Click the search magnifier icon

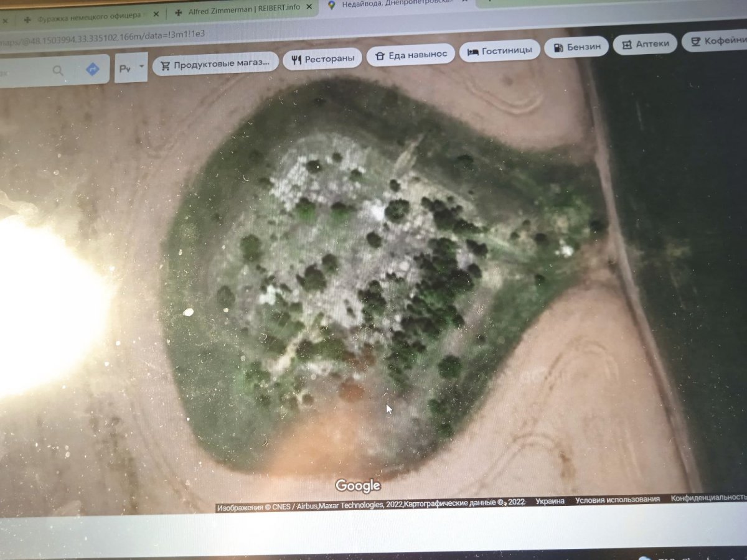coord(58,70)
